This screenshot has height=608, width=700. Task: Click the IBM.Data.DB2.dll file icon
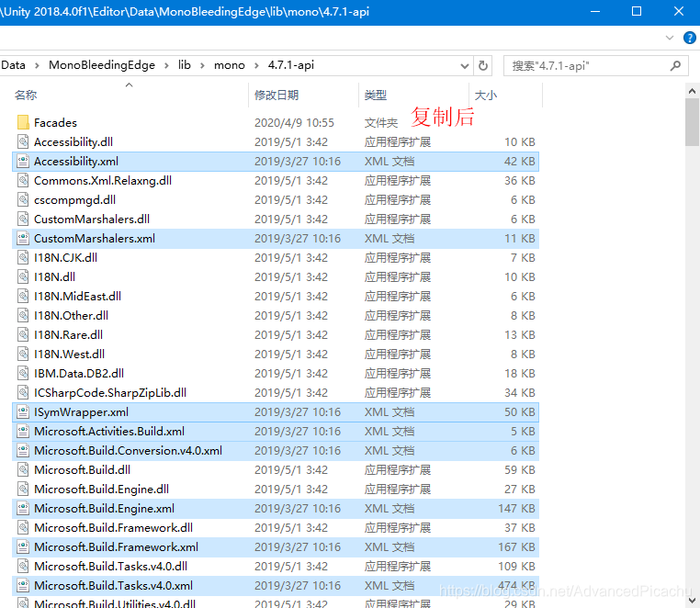(x=23, y=373)
